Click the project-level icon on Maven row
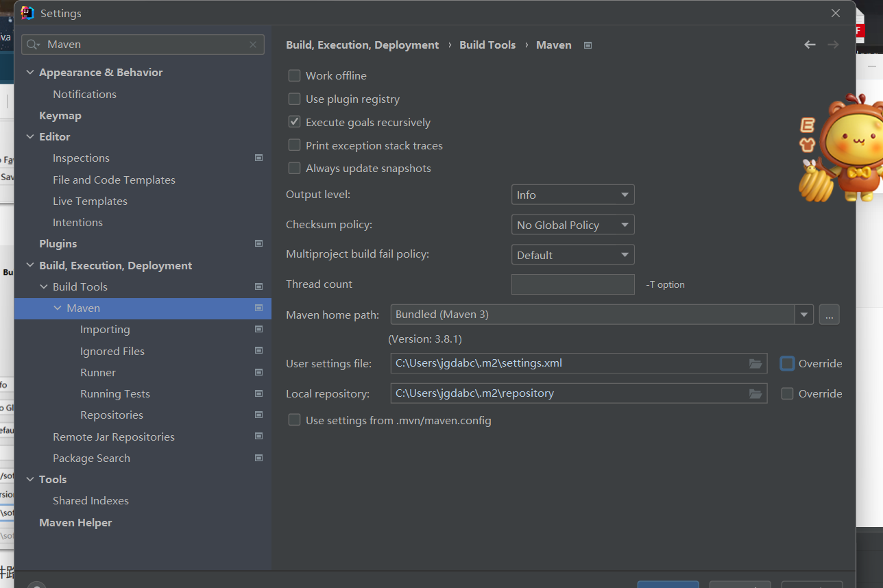The height and width of the screenshot is (588, 883). 258,308
